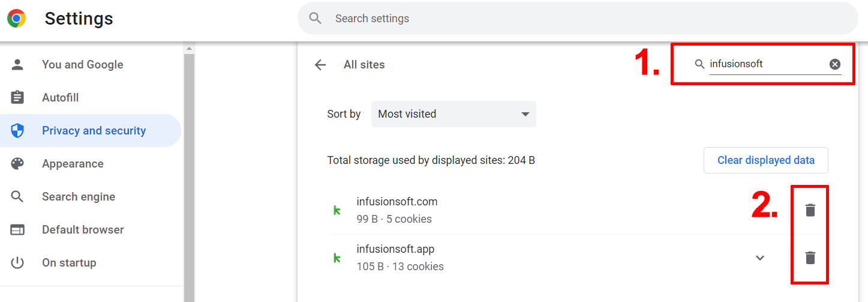Open Appearance settings
868x302 pixels.
pyautogui.click(x=73, y=164)
